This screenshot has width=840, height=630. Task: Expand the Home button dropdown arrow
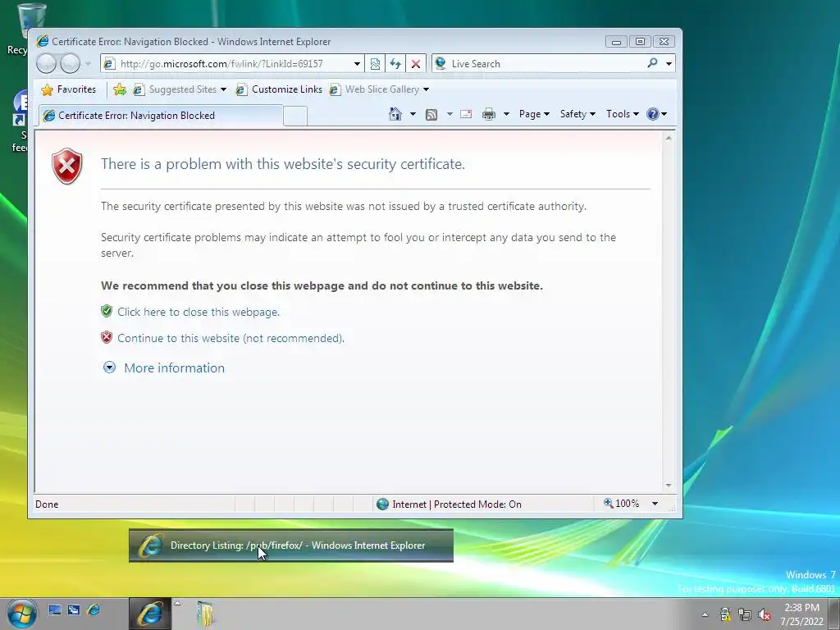413,114
